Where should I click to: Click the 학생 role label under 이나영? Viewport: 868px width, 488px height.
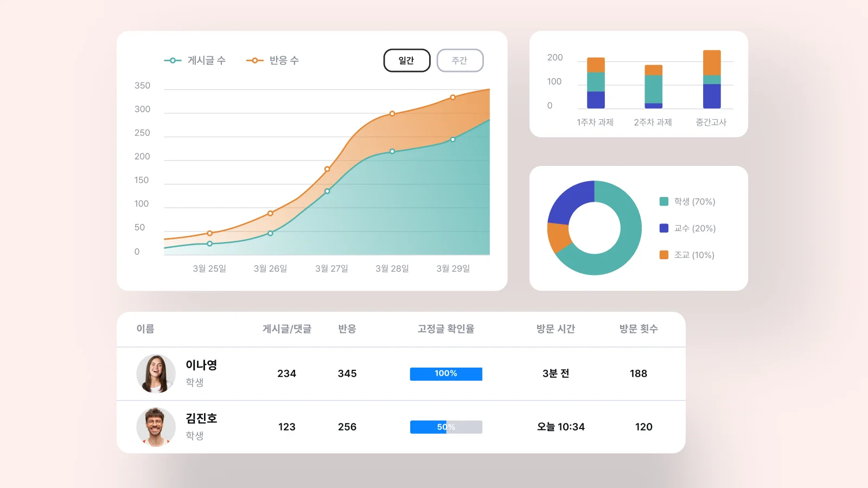click(195, 382)
